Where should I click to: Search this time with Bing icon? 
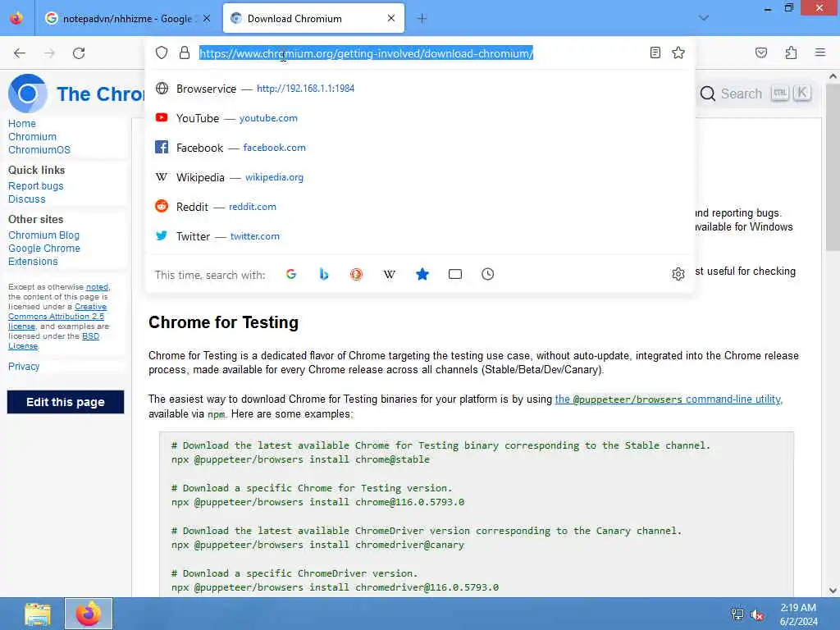tap(323, 274)
